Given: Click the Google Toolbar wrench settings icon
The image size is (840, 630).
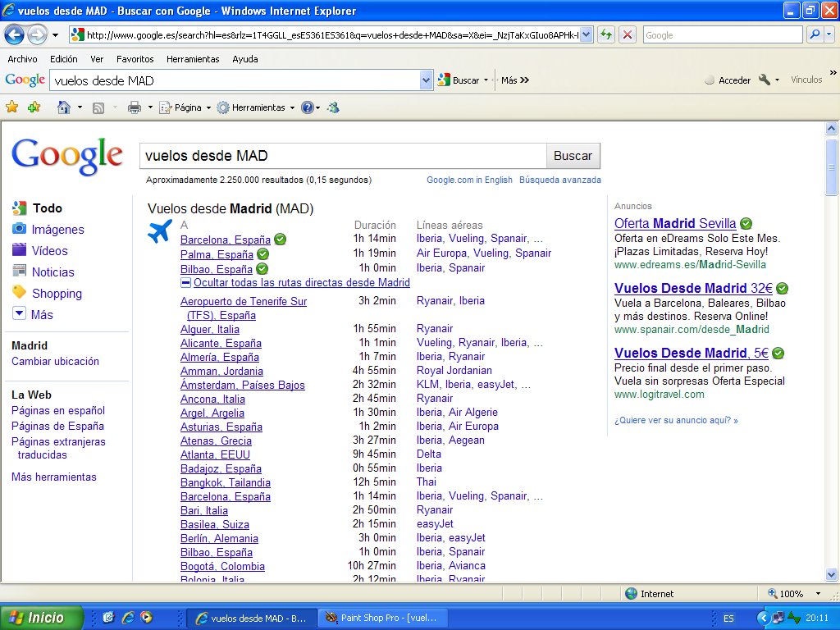Looking at the screenshot, I should pyautogui.click(x=765, y=80).
